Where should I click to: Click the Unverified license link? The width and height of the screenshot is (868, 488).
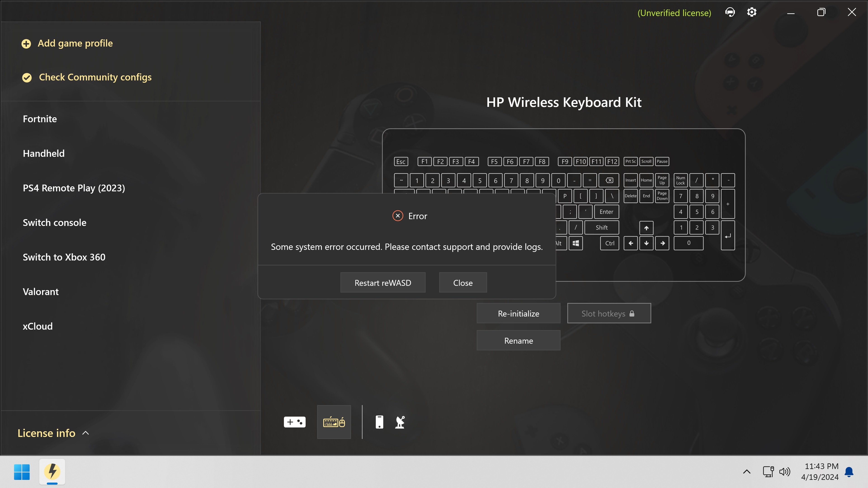pyautogui.click(x=674, y=13)
